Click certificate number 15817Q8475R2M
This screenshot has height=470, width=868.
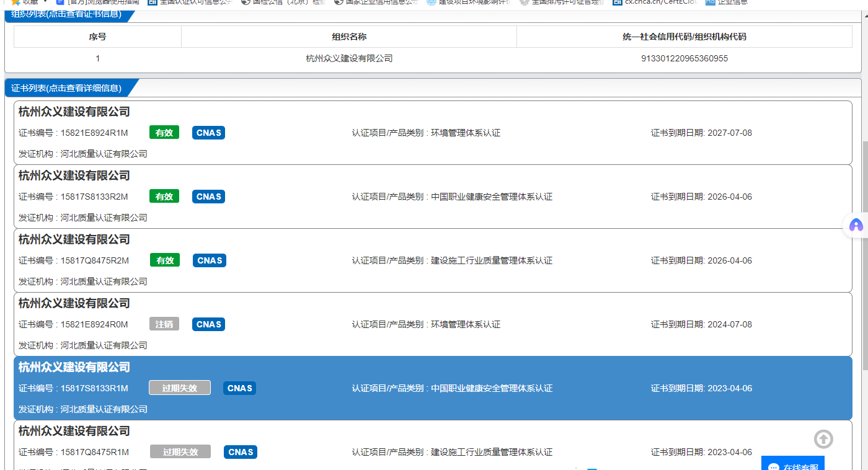click(x=95, y=260)
